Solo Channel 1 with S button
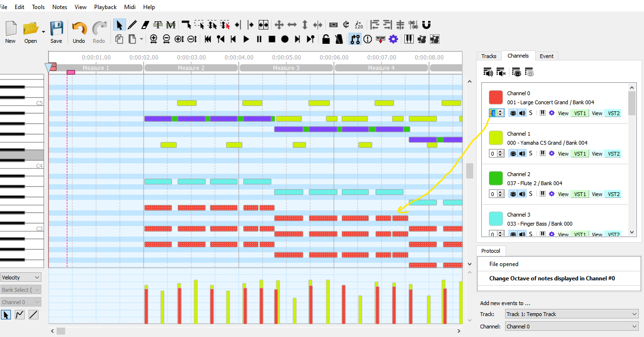Image resolution: width=644 pixels, height=337 pixels. click(x=531, y=154)
